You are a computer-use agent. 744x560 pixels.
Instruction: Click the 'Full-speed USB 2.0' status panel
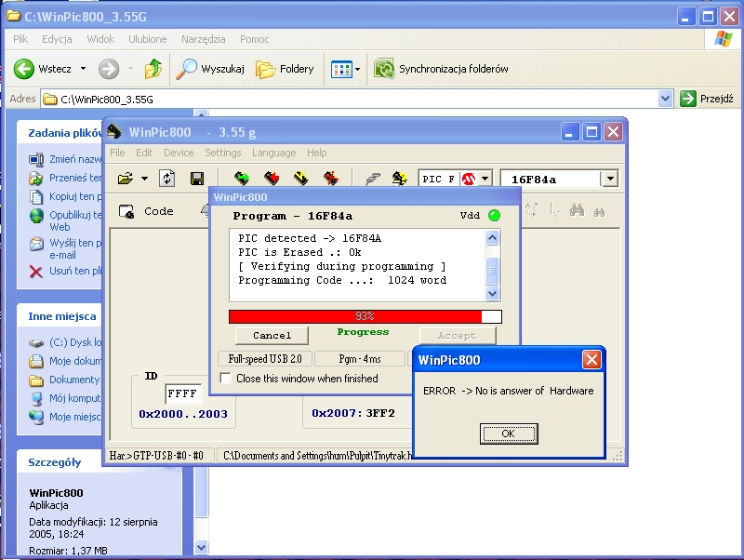click(x=265, y=359)
